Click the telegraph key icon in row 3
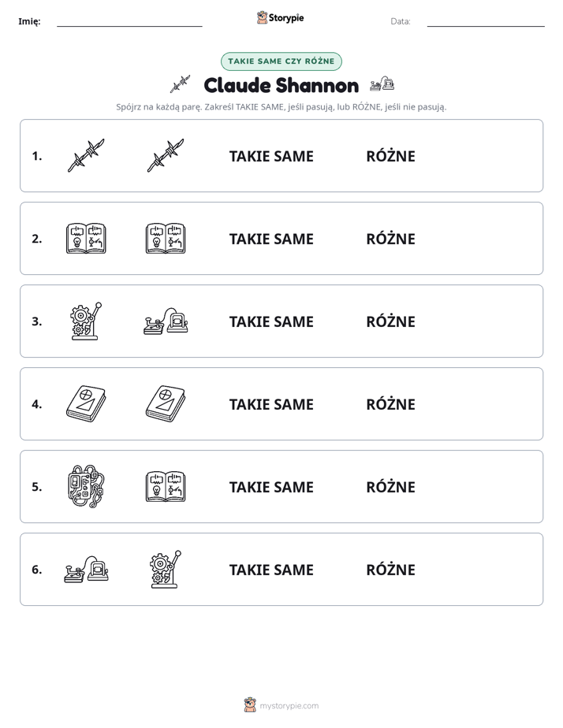 [166, 321]
